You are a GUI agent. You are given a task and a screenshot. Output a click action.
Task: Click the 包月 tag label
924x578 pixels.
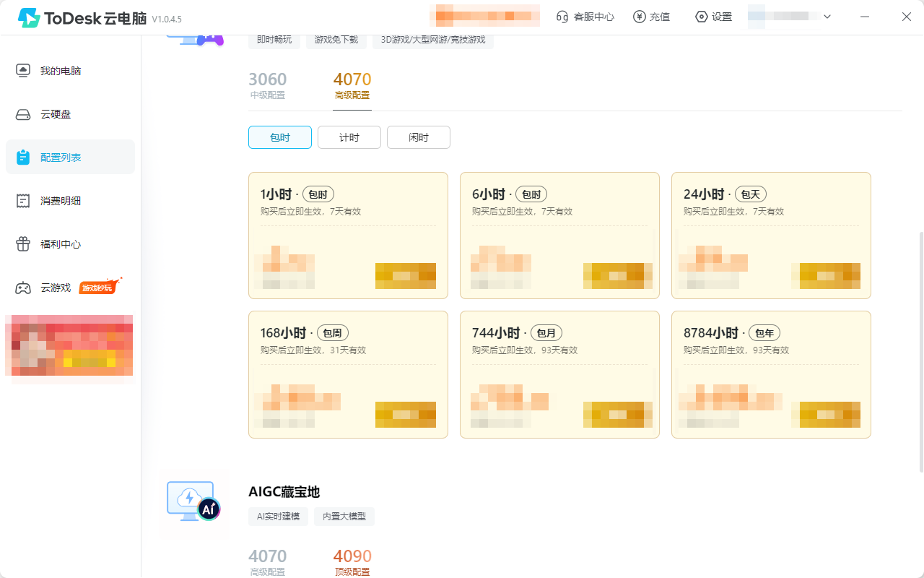[x=546, y=333]
